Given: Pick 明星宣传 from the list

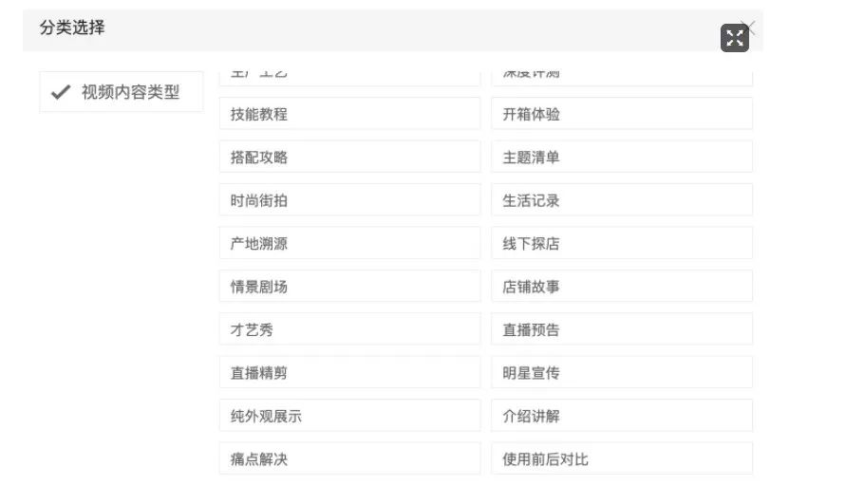Looking at the screenshot, I should pyautogui.click(x=622, y=373).
